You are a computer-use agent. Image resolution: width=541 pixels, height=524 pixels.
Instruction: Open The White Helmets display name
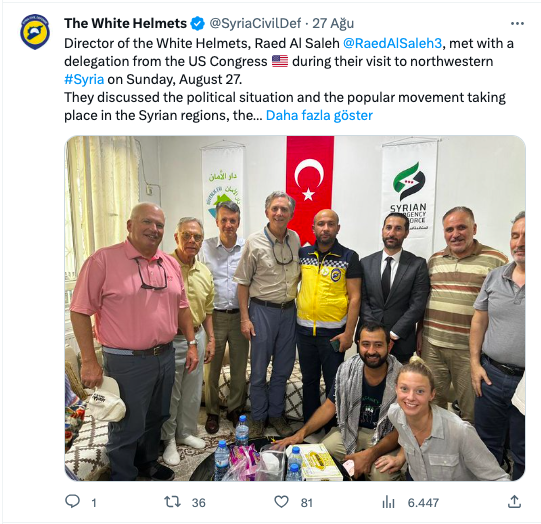(x=125, y=23)
